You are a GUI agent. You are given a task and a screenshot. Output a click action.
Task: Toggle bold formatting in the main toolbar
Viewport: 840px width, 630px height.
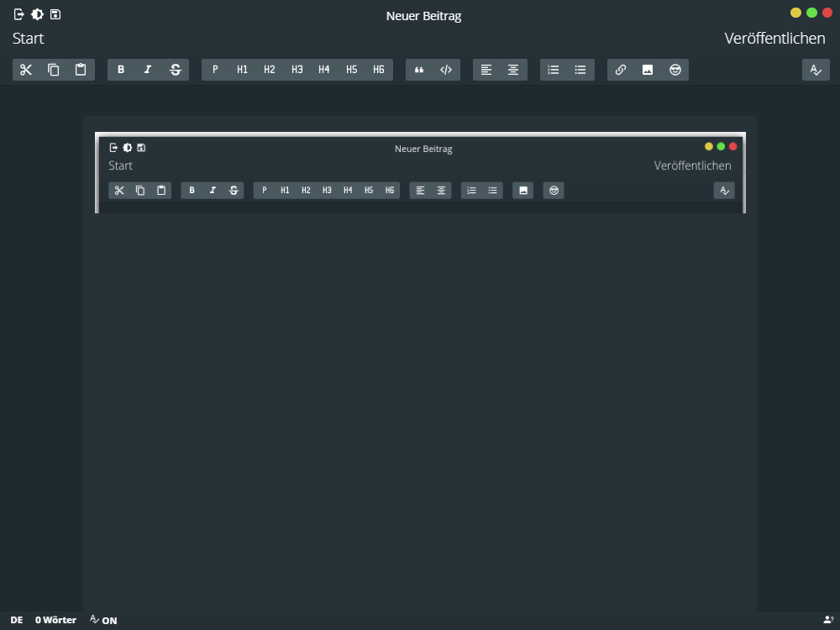pos(121,70)
